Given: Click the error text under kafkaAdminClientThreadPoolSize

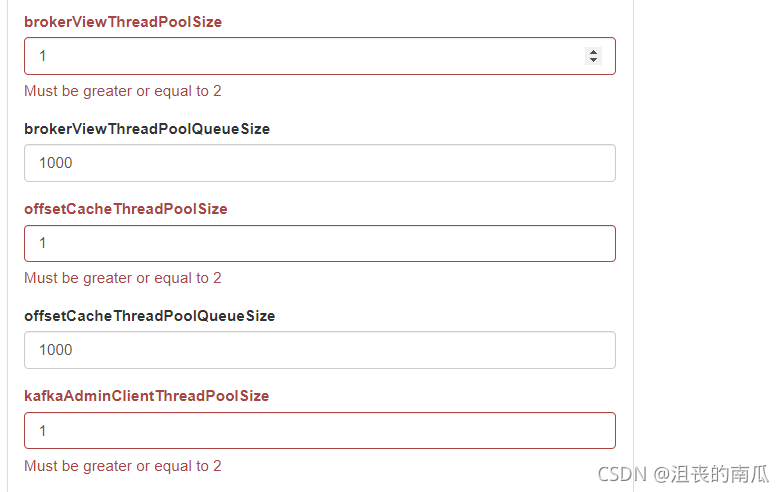Looking at the screenshot, I should 123,466.
